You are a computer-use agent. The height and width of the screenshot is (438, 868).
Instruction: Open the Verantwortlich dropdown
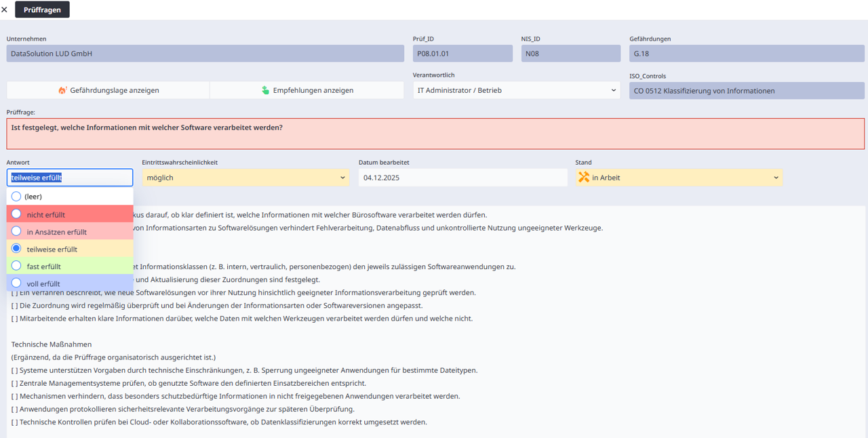pos(517,90)
